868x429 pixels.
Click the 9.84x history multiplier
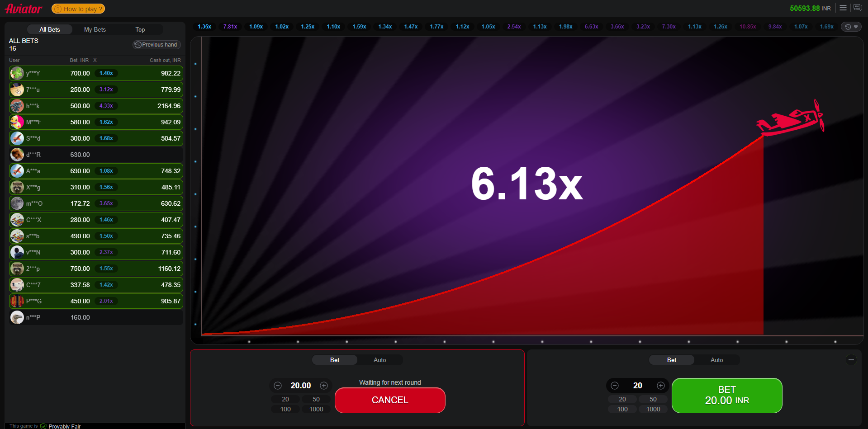click(775, 27)
